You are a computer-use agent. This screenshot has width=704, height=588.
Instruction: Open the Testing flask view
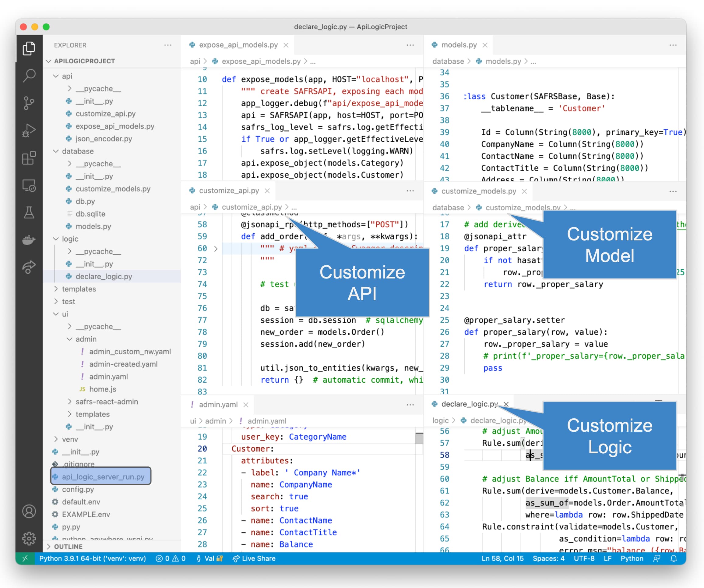coord(29,213)
